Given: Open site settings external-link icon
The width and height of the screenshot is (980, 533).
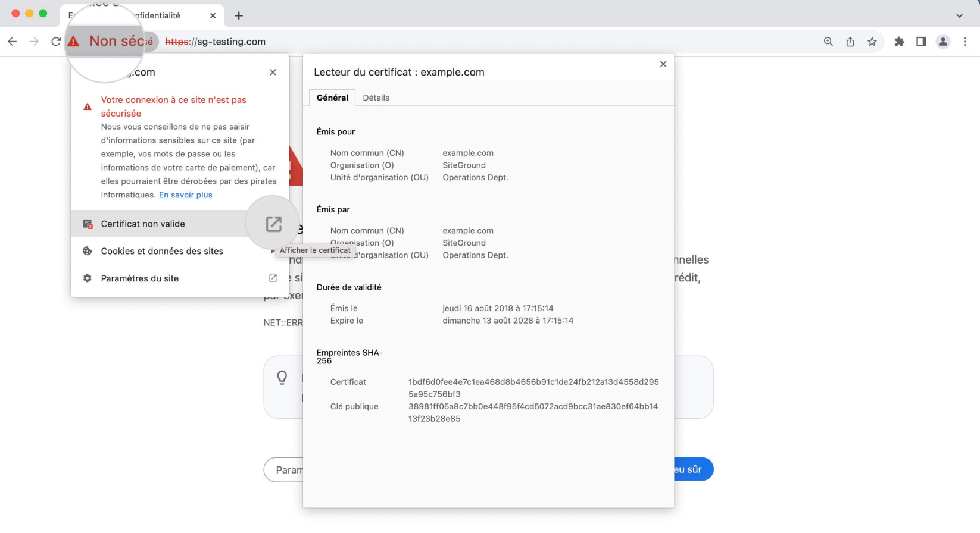Looking at the screenshot, I should point(273,278).
